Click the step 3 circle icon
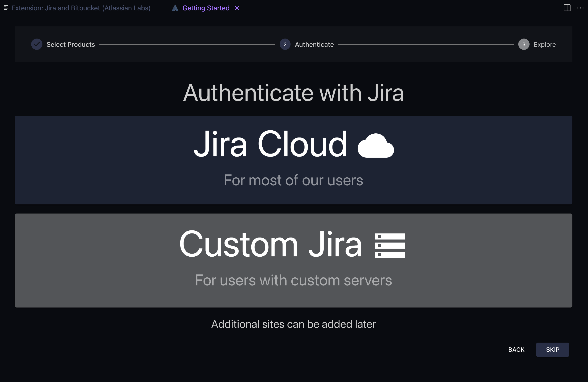The height and width of the screenshot is (382, 588). click(x=524, y=44)
